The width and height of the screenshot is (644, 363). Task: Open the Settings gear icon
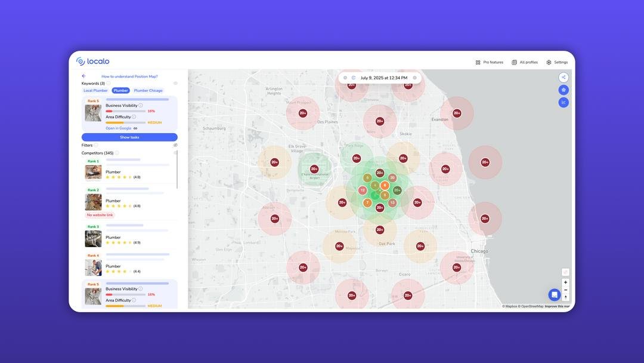(549, 63)
